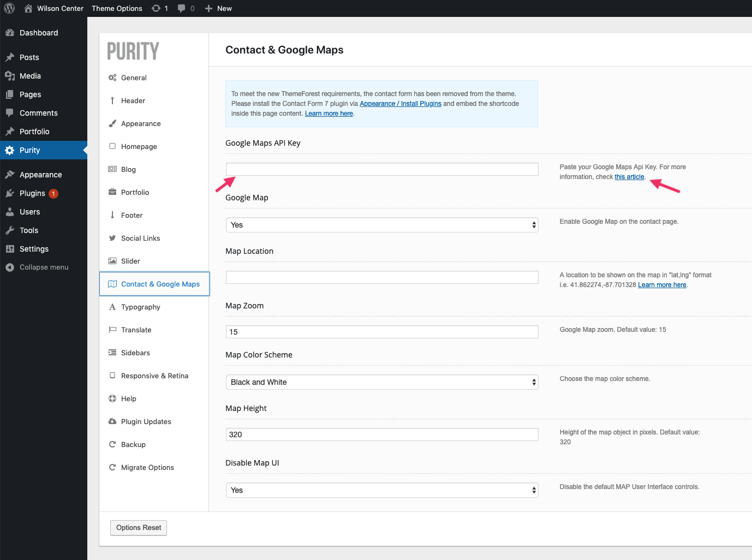Screen dimensions: 752x560
Task: Click the Collapse menu arrow icon
Action: 10,267
